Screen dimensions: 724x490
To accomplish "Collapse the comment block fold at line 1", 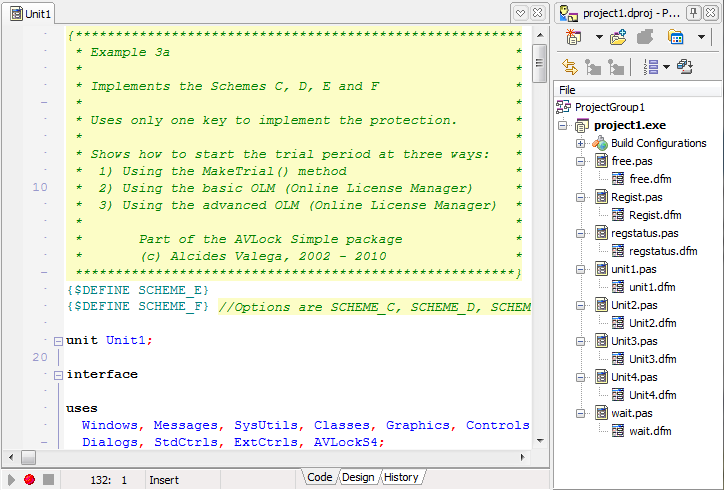I will click(58, 35).
